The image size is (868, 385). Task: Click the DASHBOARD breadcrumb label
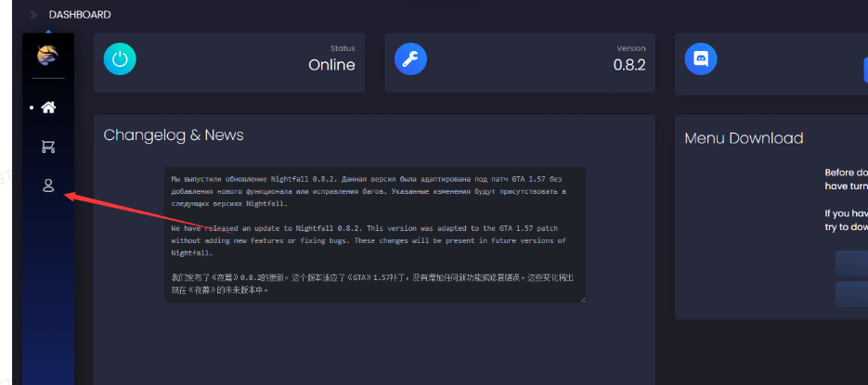[80, 15]
